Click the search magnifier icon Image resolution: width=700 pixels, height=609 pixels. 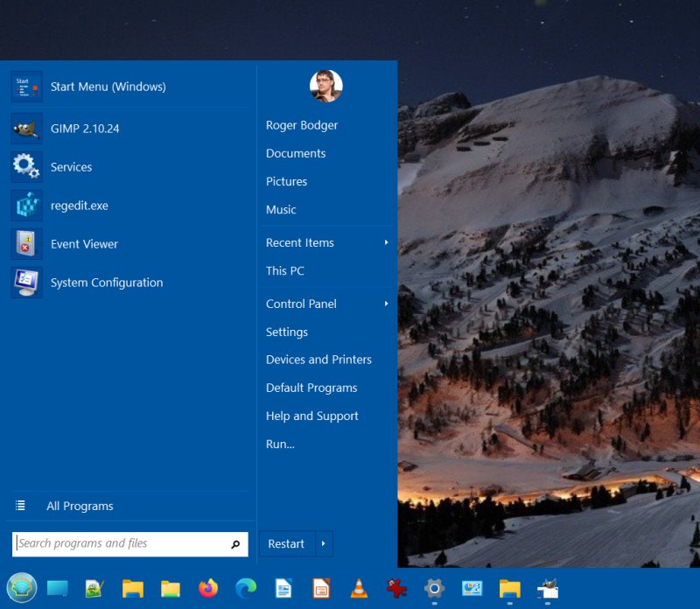tap(236, 543)
